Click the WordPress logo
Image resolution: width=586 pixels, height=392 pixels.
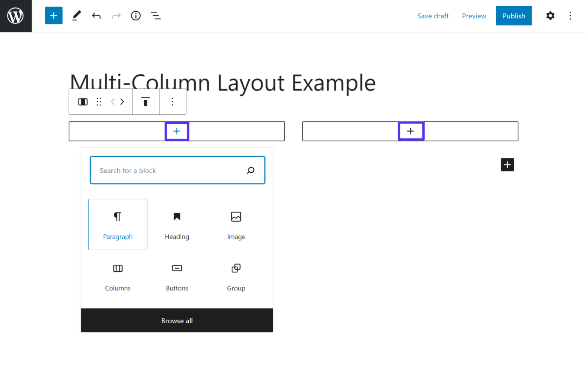pyautogui.click(x=16, y=16)
